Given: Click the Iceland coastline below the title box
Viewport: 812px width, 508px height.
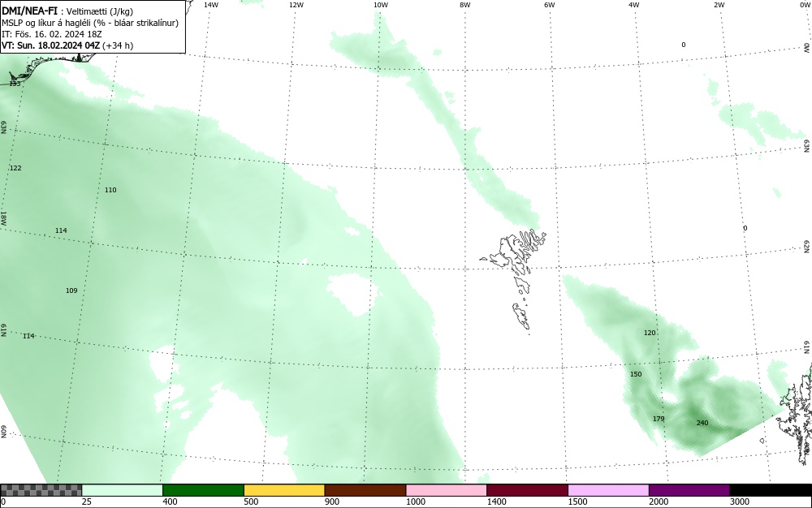Looking at the screenshot, I should tap(46, 67).
